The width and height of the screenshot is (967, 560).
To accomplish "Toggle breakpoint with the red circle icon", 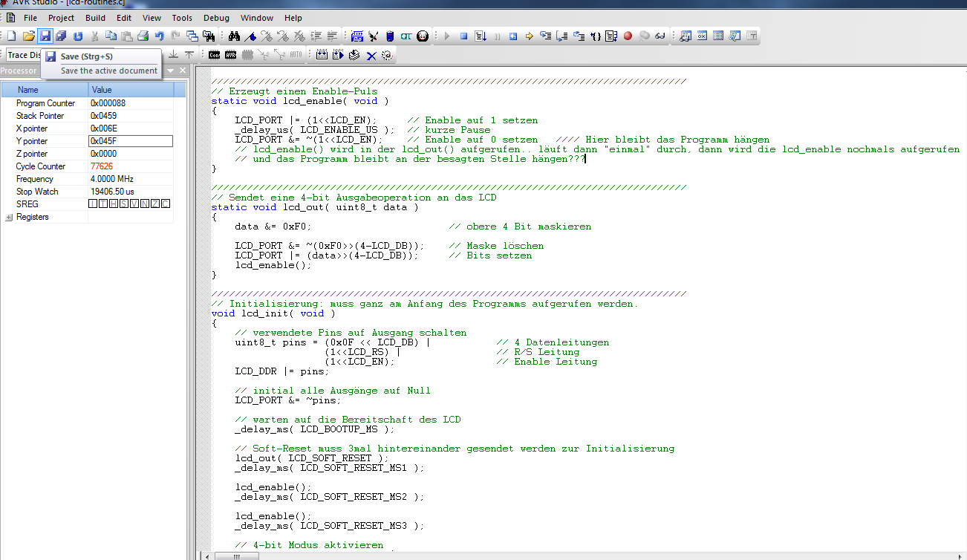I will tap(628, 36).
